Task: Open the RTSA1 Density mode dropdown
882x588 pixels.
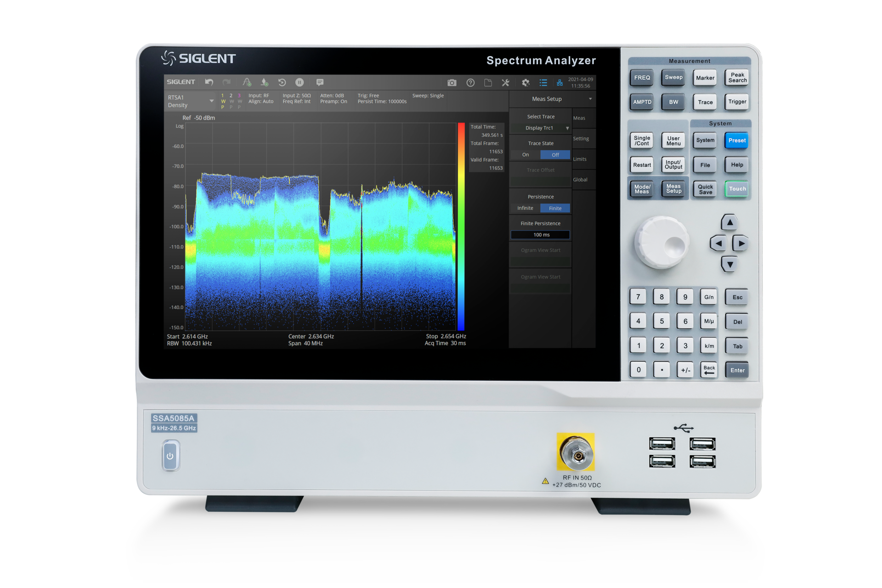Action: point(190,101)
